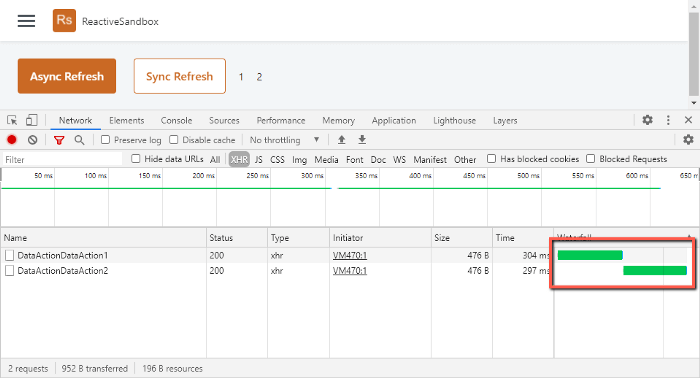
Task: Sort by the Type column header
Action: (x=299, y=238)
